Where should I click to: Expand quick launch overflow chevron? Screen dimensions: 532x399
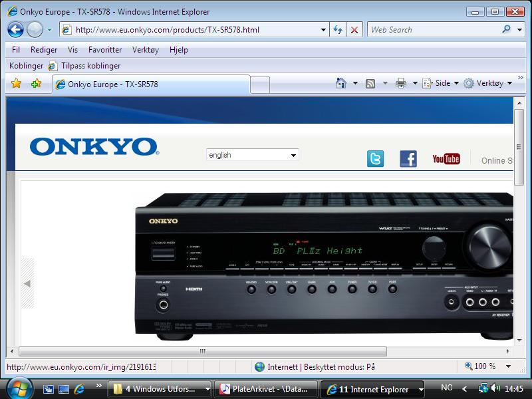pos(98,386)
